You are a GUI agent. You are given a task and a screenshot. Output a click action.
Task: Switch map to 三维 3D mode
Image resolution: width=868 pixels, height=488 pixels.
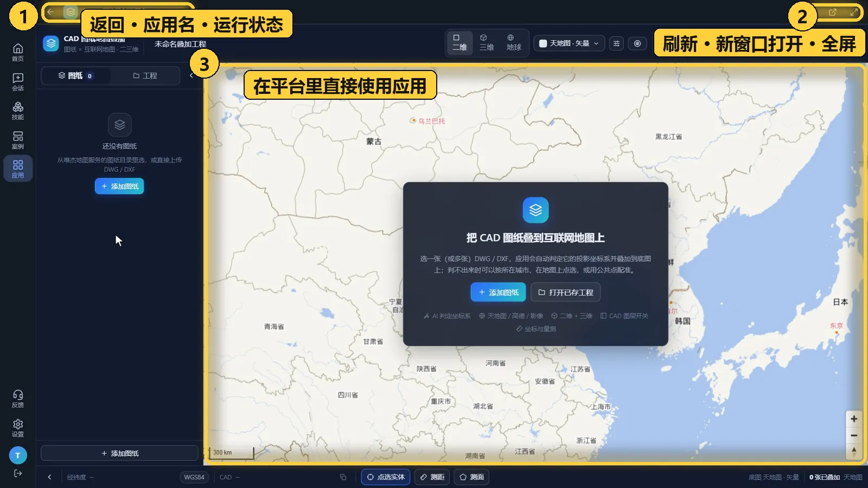pyautogui.click(x=487, y=43)
